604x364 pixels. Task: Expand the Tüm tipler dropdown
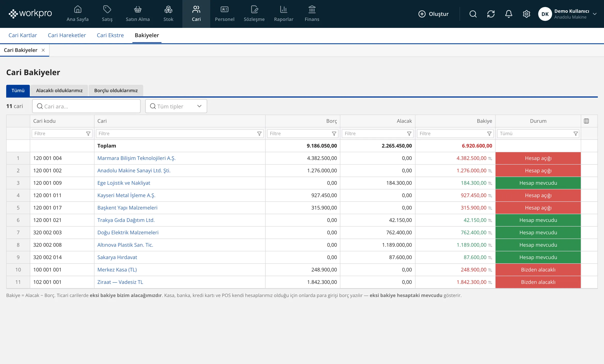coord(176,106)
